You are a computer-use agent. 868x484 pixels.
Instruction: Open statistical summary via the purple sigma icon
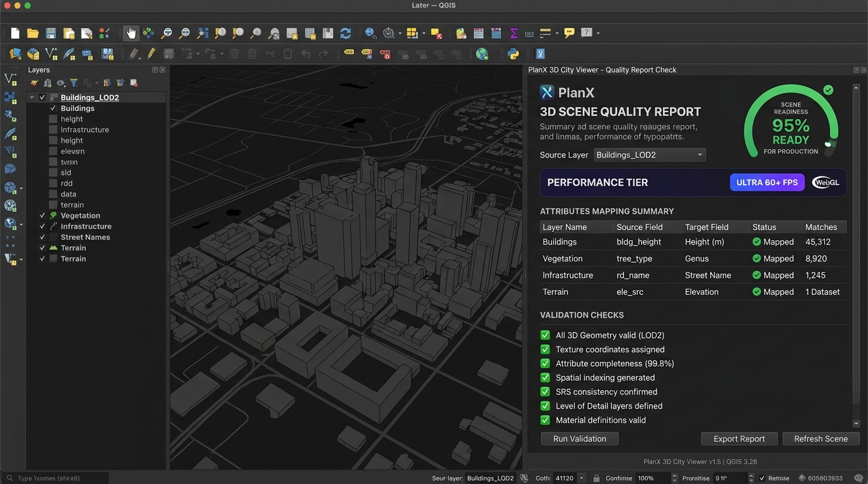513,33
